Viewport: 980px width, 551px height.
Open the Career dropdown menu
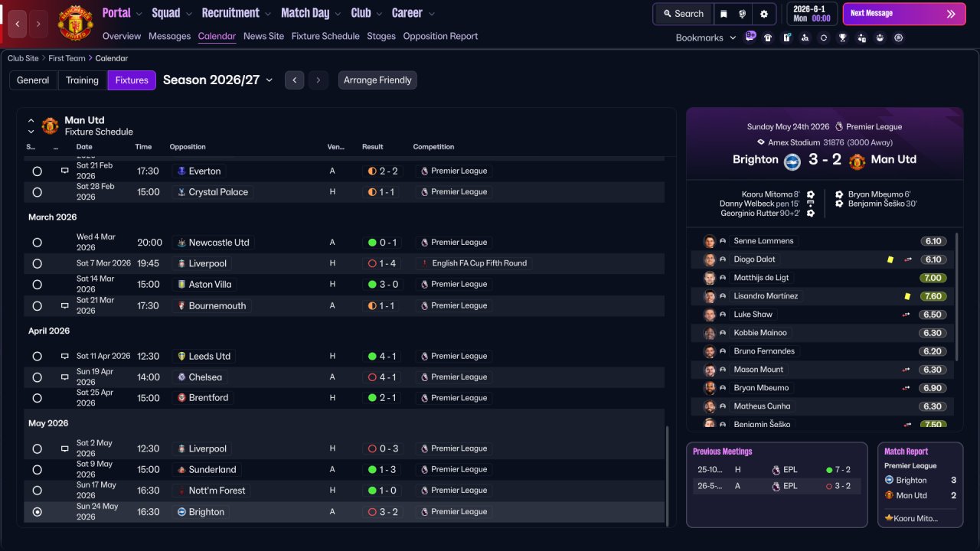tap(413, 13)
